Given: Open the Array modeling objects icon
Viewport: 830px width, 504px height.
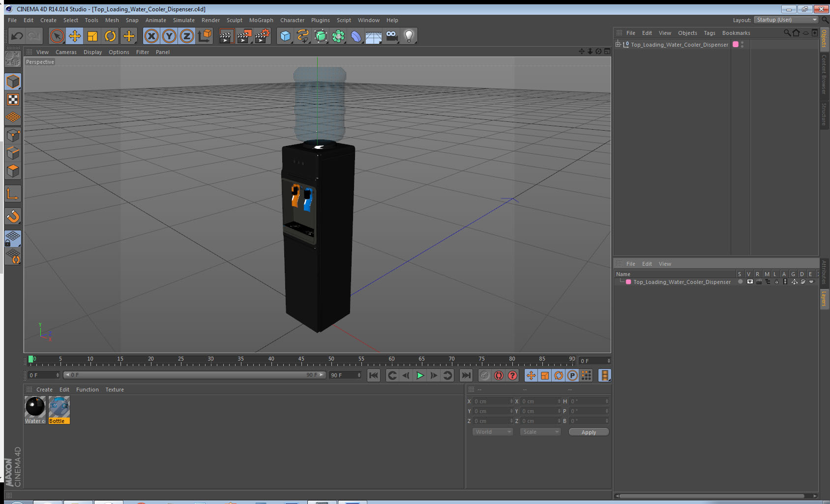Looking at the screenshot, I should (338, 36).
